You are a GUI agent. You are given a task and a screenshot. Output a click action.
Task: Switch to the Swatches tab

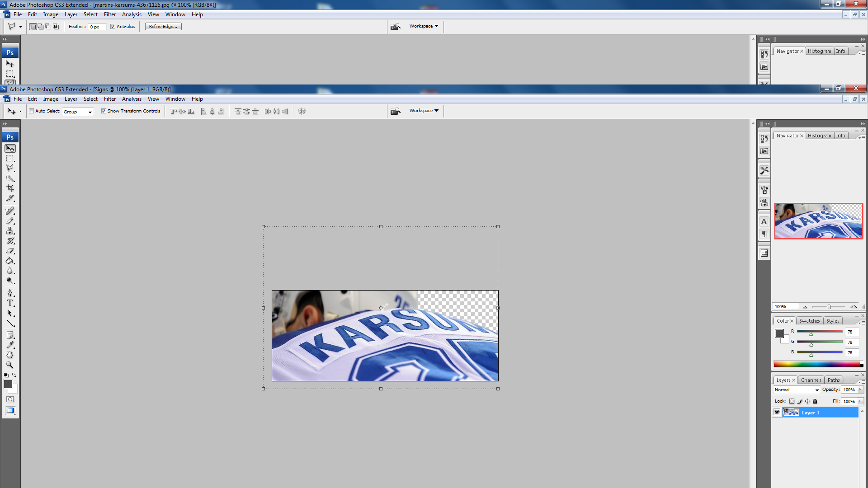pyautogui.click(x=809, y=321)
